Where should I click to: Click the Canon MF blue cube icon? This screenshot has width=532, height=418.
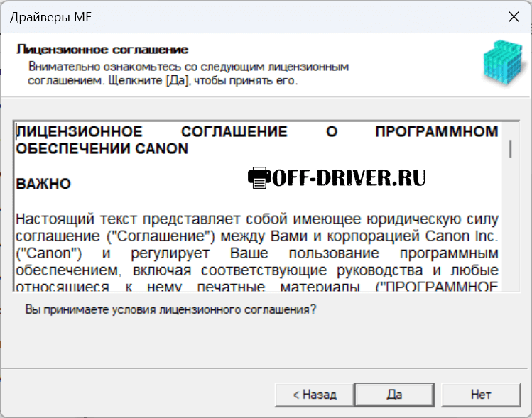502,62
